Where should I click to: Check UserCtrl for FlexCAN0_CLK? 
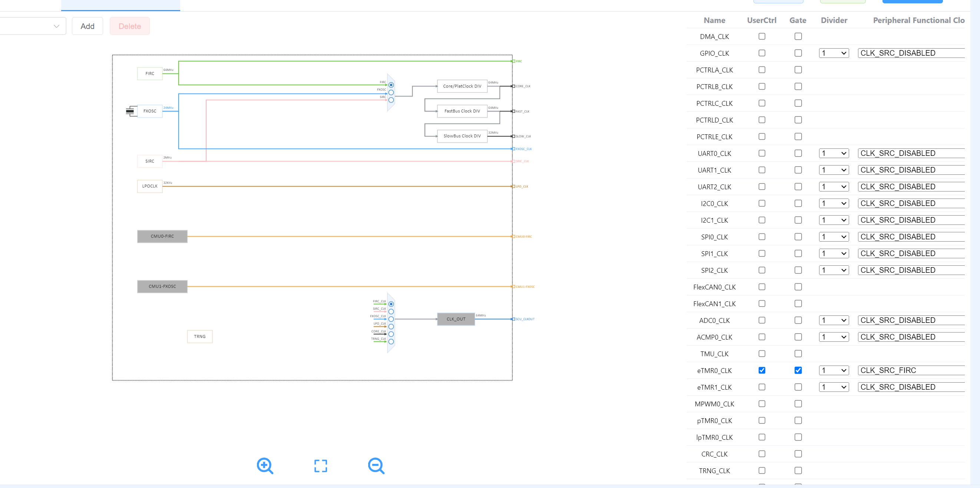coord(762,286)
